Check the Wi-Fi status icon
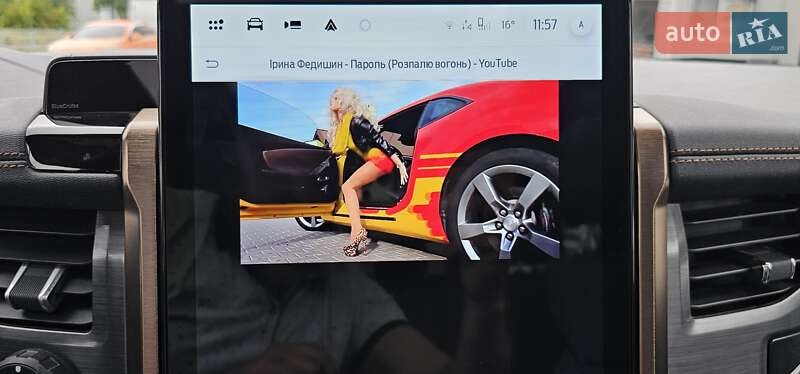Screen dimensions: 800x374 pyautogui.click(x=450, y=25)
